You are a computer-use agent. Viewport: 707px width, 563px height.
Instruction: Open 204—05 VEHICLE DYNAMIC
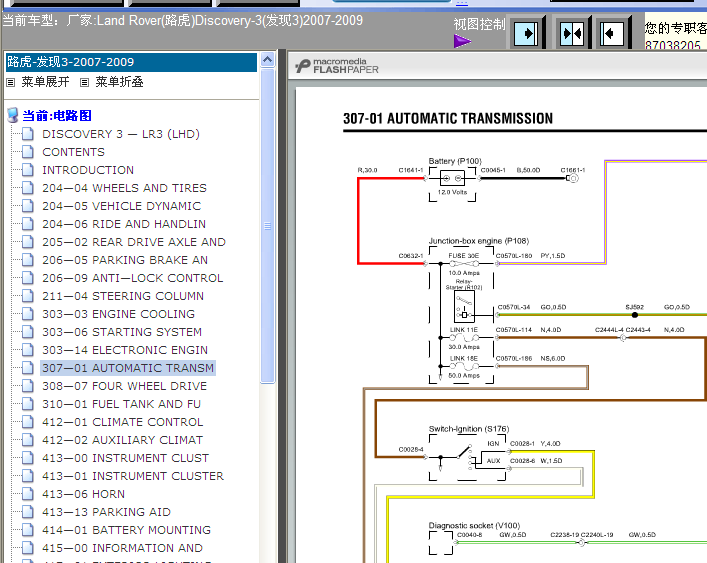pos(121,206)
